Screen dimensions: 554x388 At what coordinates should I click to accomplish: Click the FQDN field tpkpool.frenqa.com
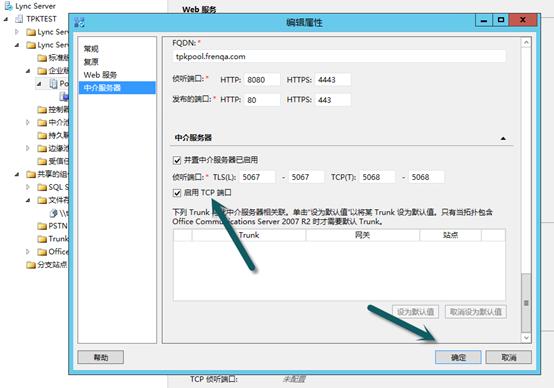pos(339,57)
